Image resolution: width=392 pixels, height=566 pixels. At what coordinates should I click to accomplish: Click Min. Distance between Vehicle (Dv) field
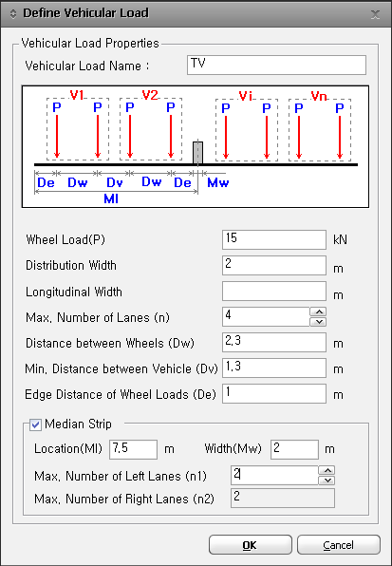click(274, 368)
